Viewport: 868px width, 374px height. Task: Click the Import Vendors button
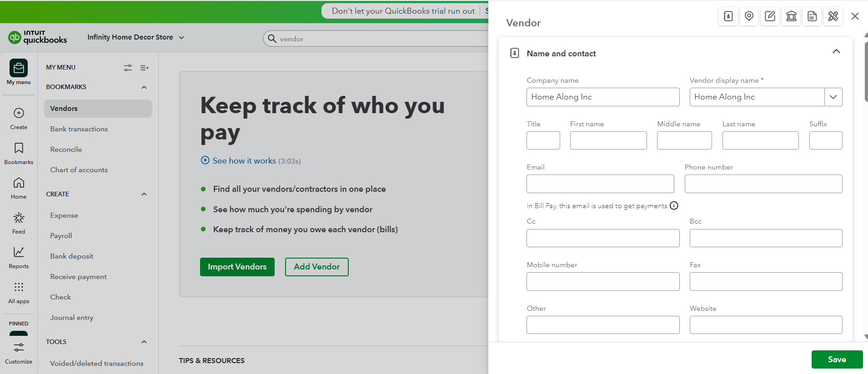coord(237,267)
